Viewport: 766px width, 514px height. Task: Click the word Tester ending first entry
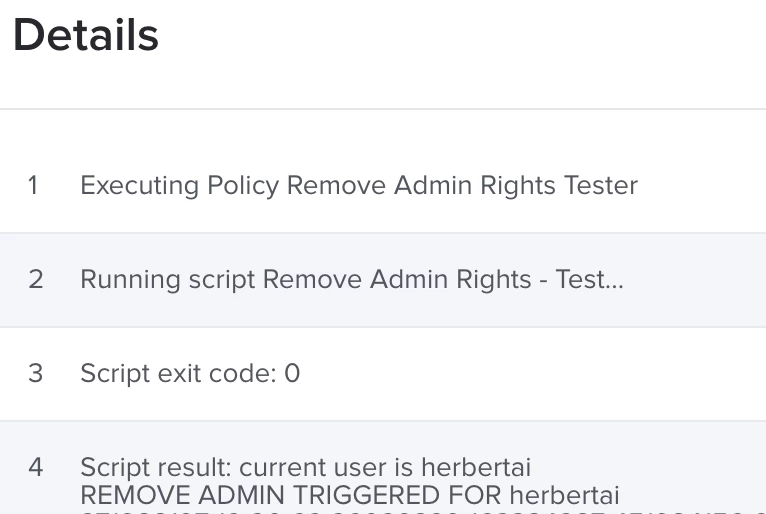(x=601, y=186)
